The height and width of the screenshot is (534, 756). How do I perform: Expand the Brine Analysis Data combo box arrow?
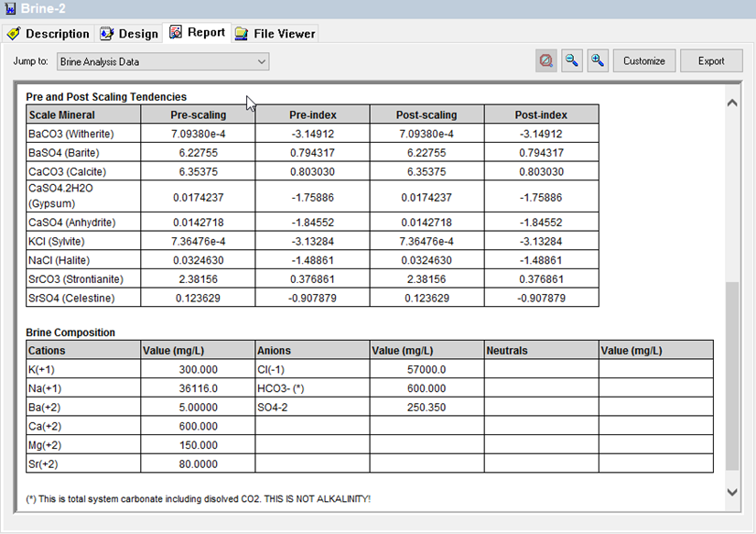pos(262,61)
